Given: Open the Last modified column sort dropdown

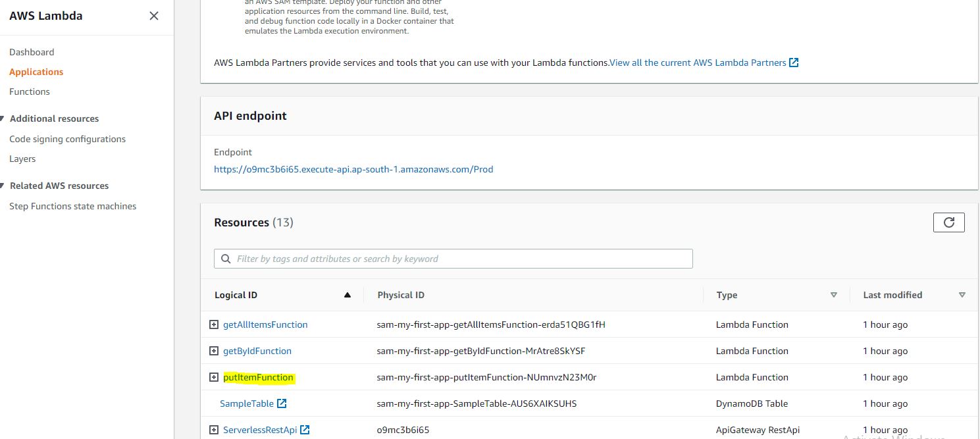Looking at the screenshot, I should click(x=962, y=295).
